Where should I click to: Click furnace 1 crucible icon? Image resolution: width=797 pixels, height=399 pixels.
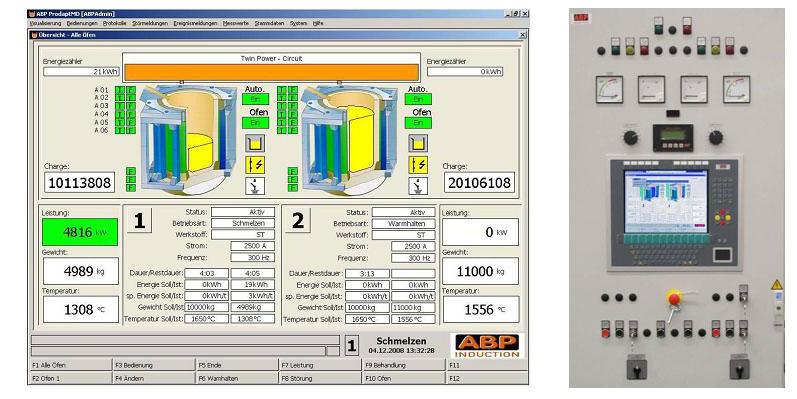pyautogui.click(x=255, y=143)
